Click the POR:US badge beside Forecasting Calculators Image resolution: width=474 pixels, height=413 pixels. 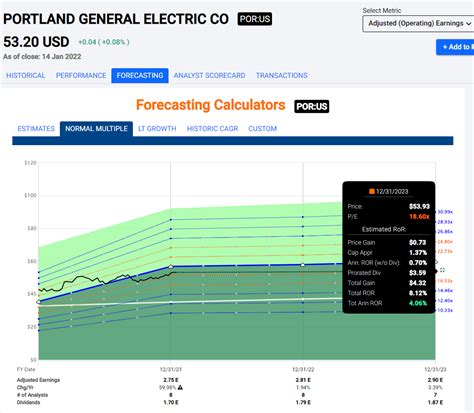click(312, 106)
